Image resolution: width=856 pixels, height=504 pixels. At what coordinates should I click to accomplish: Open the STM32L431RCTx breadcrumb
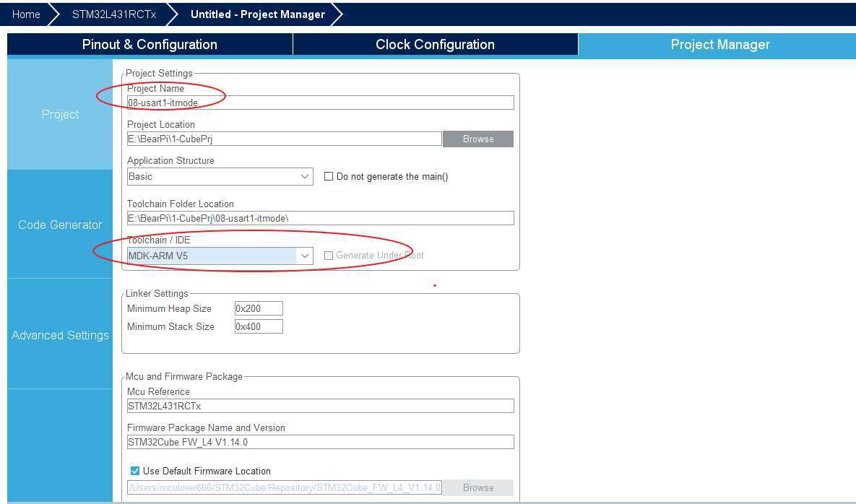tap(114, 14)
